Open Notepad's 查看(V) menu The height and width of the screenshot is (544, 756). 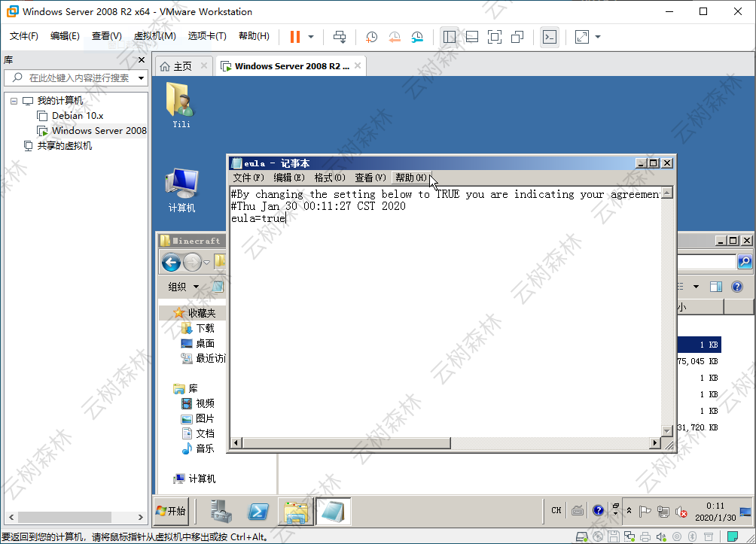pos(370,178)
